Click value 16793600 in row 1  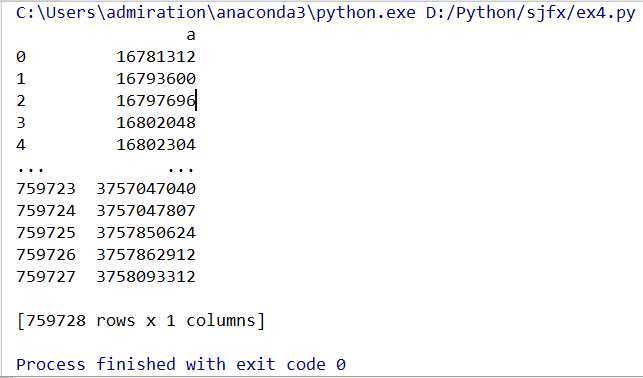pos(156,79)
